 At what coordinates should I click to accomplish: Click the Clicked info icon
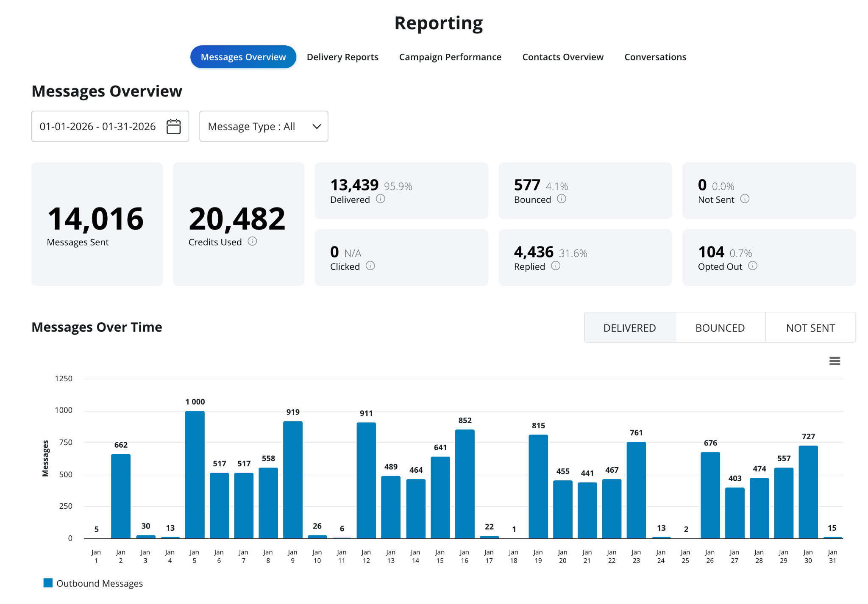370,266
